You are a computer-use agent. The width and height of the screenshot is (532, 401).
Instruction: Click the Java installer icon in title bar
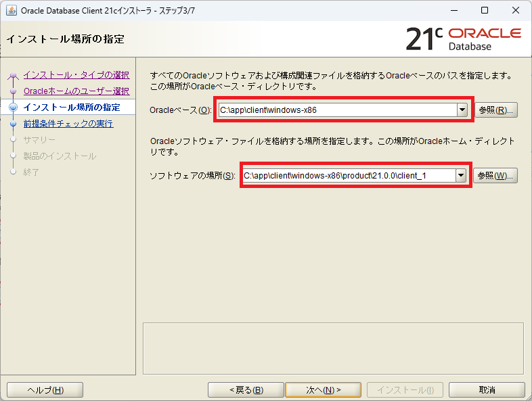12,10
